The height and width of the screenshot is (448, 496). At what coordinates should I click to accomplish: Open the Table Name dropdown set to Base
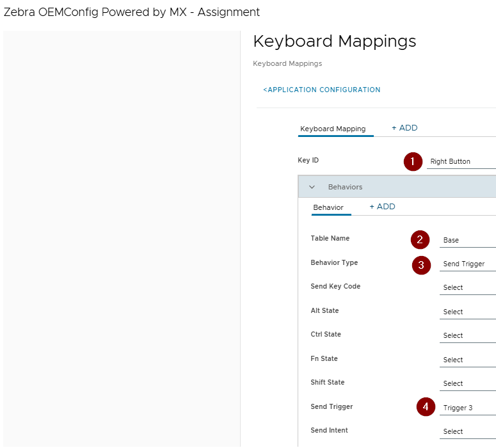pos(468,240)
